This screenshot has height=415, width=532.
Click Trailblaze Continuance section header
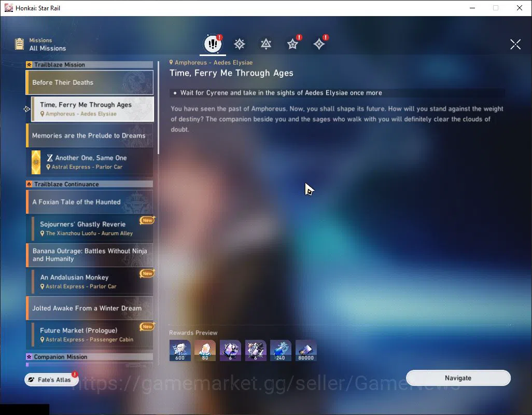90,184
